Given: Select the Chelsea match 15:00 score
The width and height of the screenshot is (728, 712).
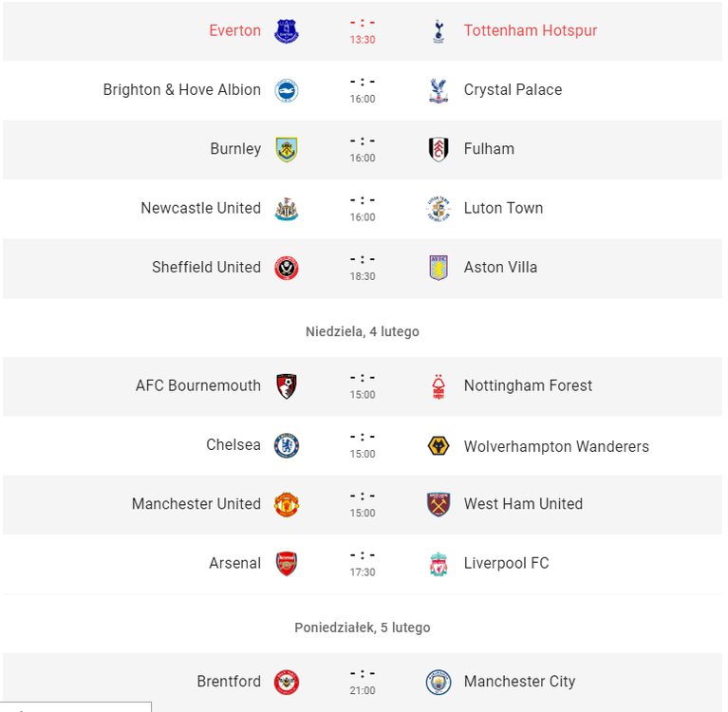Looking at the screenshot, I should (x=363, y=445).
